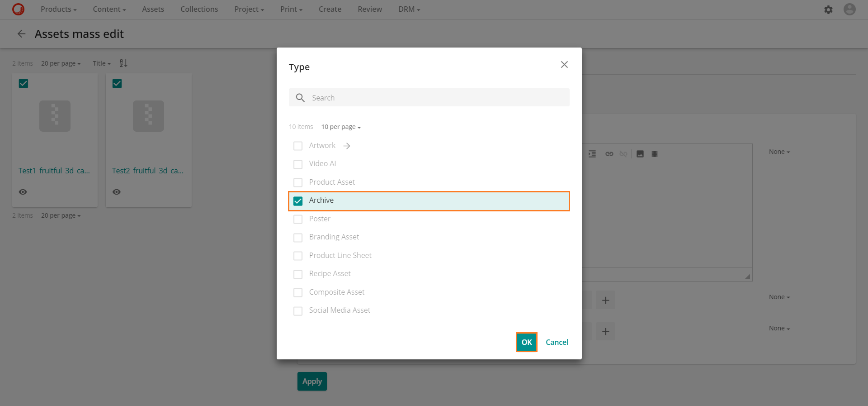Open the user account avatar icon
This screenshot has width=868, height=406.
(849, 10)
